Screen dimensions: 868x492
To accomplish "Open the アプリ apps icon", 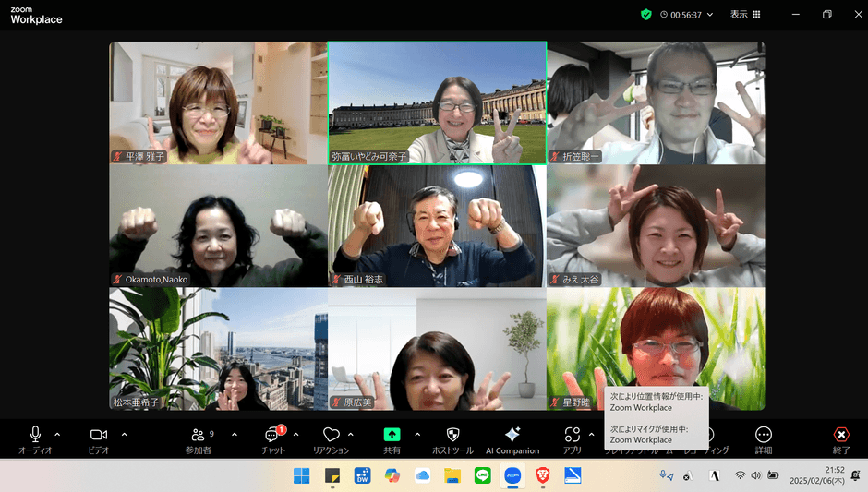I will point(573,436).
